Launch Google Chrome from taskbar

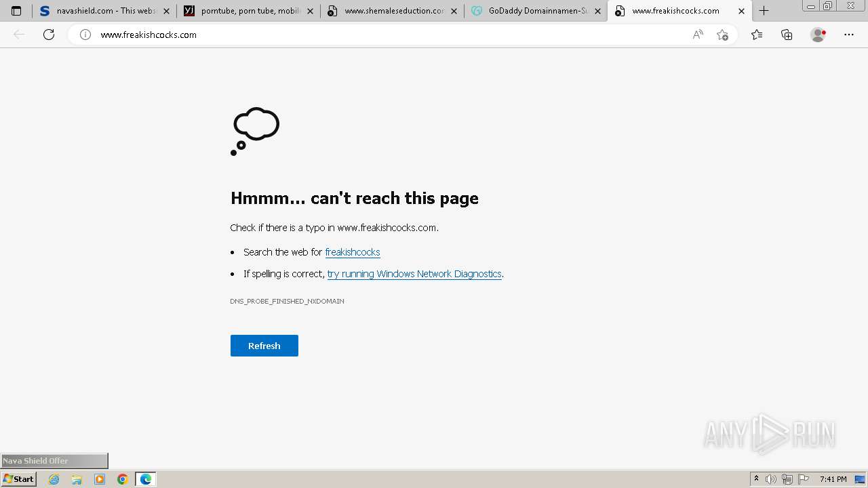(x=123, y=479)
